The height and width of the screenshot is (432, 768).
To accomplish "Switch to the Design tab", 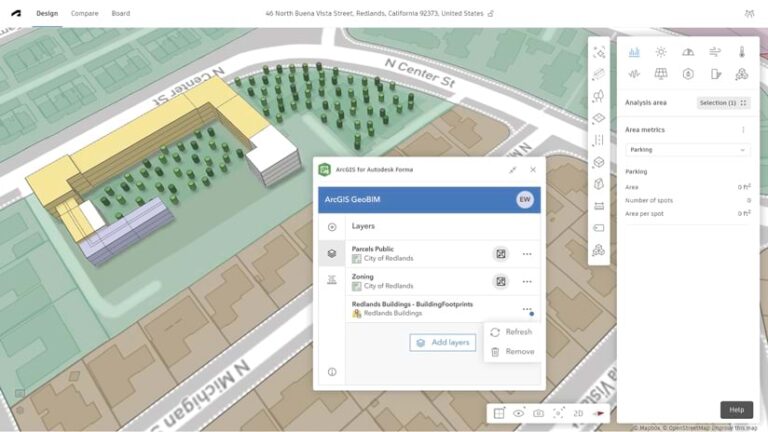I will pos(47,13).
